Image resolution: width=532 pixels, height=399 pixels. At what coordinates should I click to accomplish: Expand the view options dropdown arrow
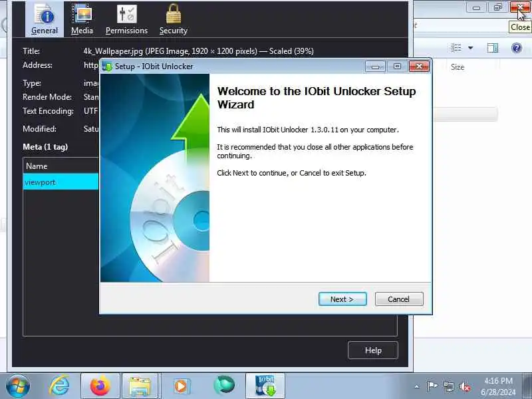(471, 48)
